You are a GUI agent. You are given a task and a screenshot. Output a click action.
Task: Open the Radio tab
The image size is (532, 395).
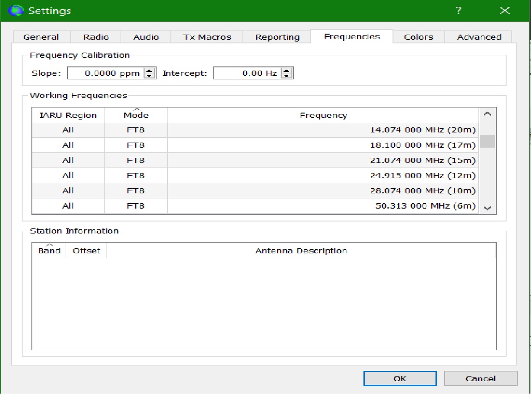[96, 37]
